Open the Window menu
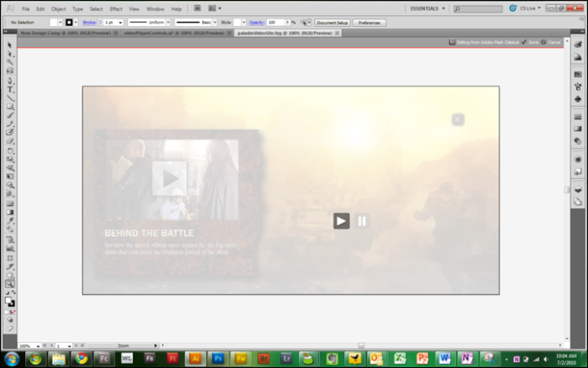Viewport: 588px width, 368px height. 155,9
